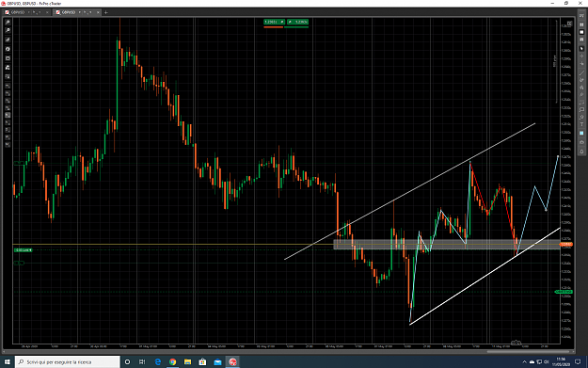
Task: Launch Google Chrome from taskbar
Action: point(172,362)
